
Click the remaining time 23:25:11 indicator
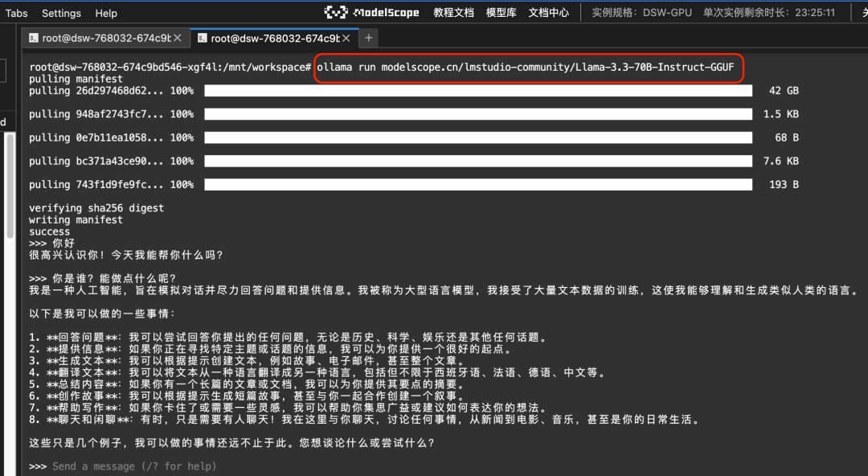coord(769,13)
